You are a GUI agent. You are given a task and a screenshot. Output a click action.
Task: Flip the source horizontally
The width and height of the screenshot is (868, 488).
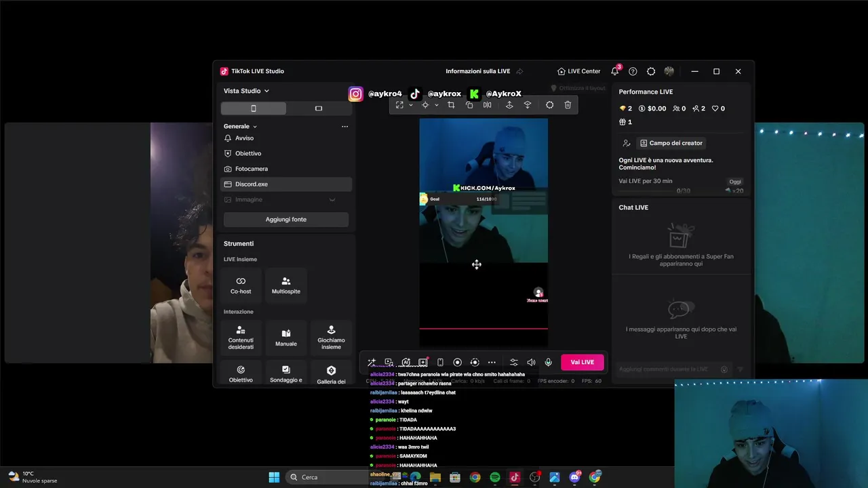(487, 105)
